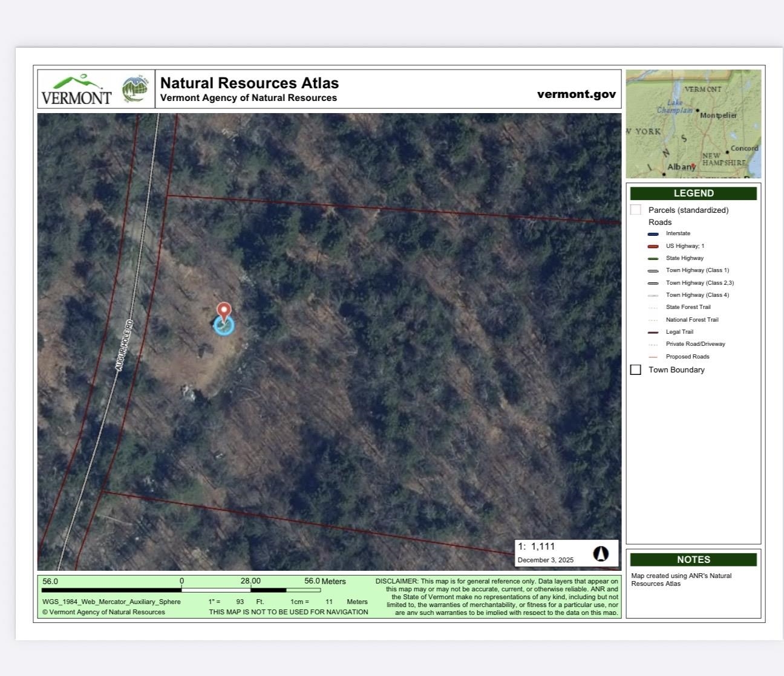
Task: Select the Interstate line symbol in the legend
Action: coord(653,233)
